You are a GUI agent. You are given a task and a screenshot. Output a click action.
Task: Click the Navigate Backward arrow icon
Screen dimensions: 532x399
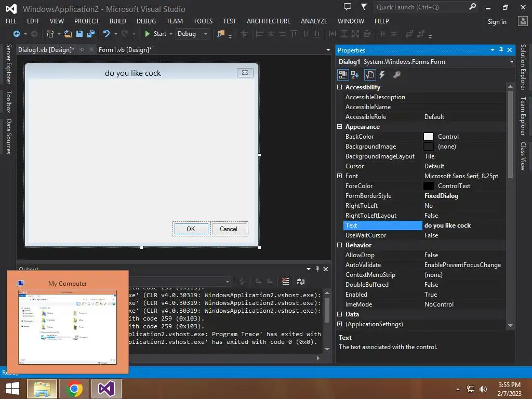tap(16, 34)
